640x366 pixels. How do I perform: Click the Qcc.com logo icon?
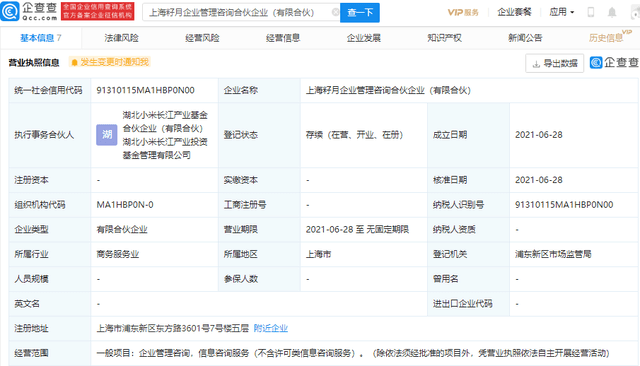10,11
